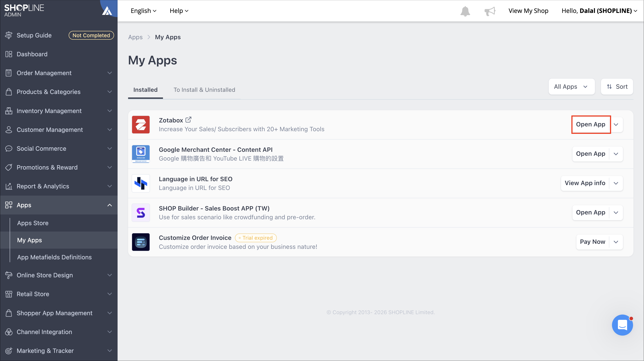Expand SHOP Builder row options chevron
The width and height of the screenshot is (644, 361).
(x=616, y=212)
